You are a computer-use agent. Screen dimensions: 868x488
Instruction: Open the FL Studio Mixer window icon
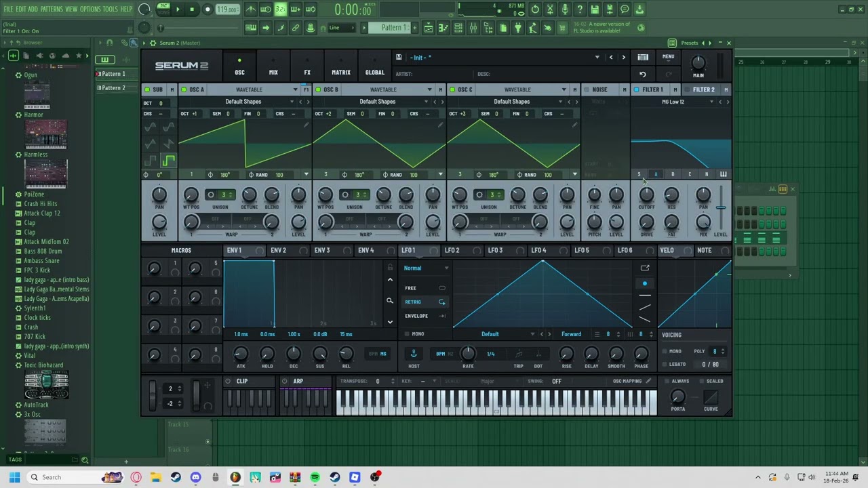(x=474, y=28)
